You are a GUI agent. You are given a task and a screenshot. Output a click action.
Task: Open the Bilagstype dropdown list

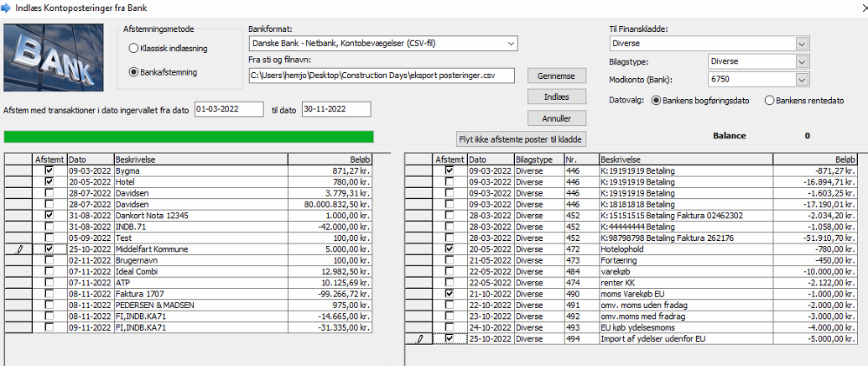[x=802, y=62]
